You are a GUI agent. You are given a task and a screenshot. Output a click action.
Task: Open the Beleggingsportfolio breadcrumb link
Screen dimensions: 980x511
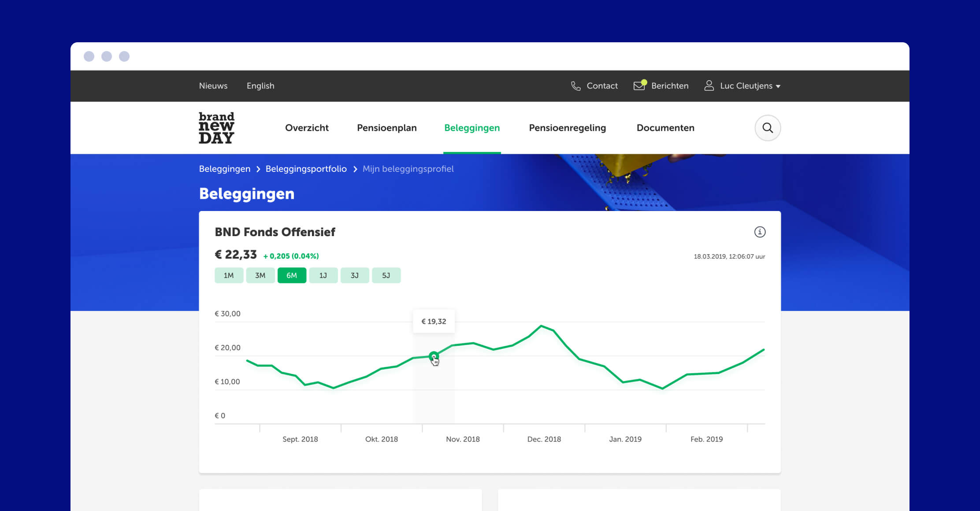pyautogui.click(x=306, y=169)
